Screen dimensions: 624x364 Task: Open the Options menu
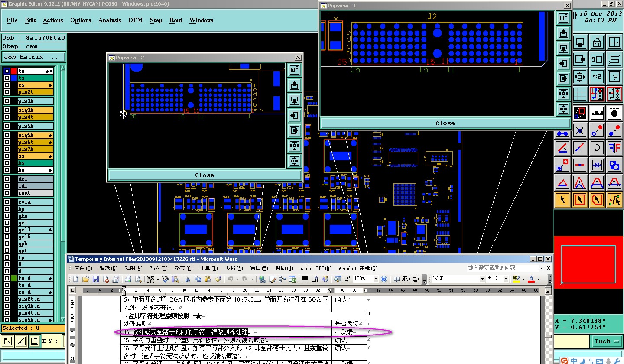81,20
